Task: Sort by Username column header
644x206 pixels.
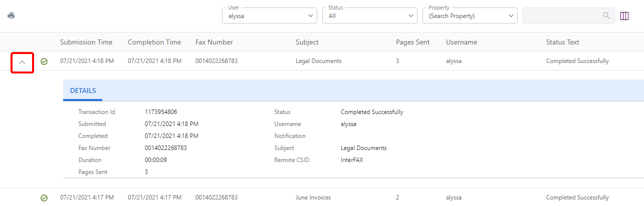Action: pyautogui.click(x=461, y=42)
